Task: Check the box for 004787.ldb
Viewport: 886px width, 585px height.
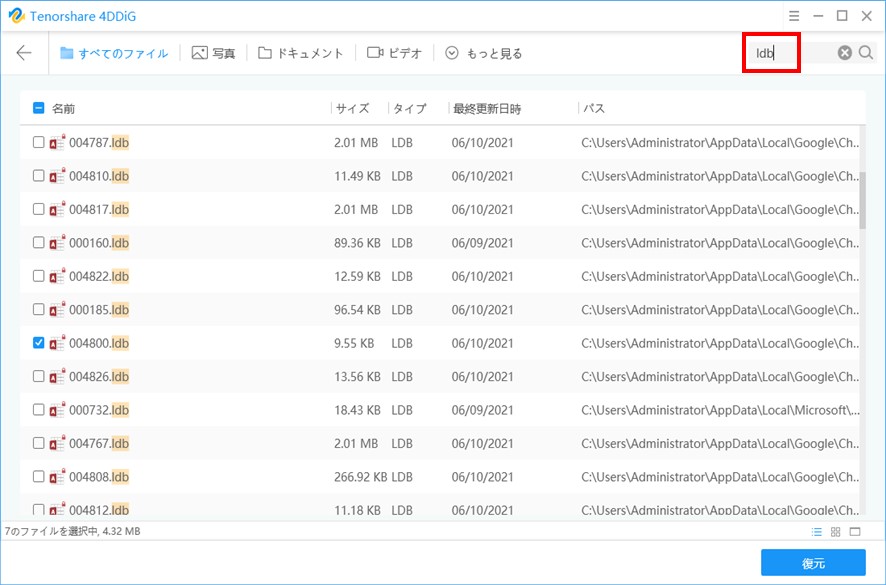Action: click(38, 142)
